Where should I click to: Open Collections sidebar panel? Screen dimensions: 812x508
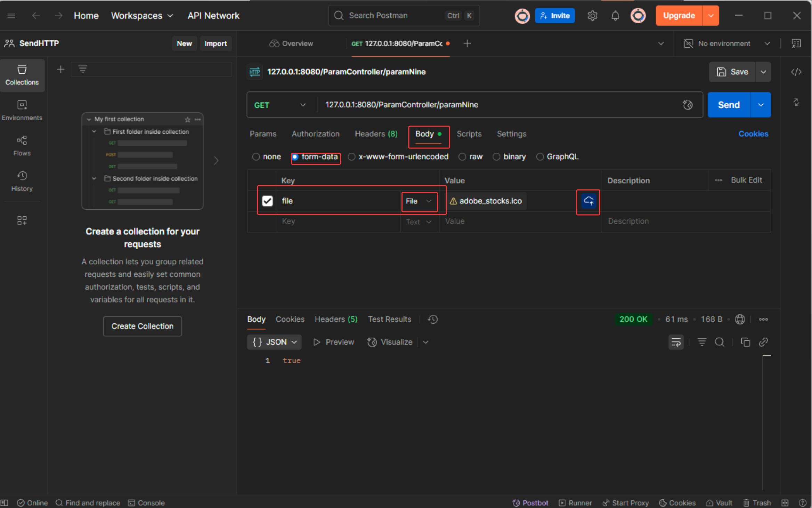[x=22, y=75]
